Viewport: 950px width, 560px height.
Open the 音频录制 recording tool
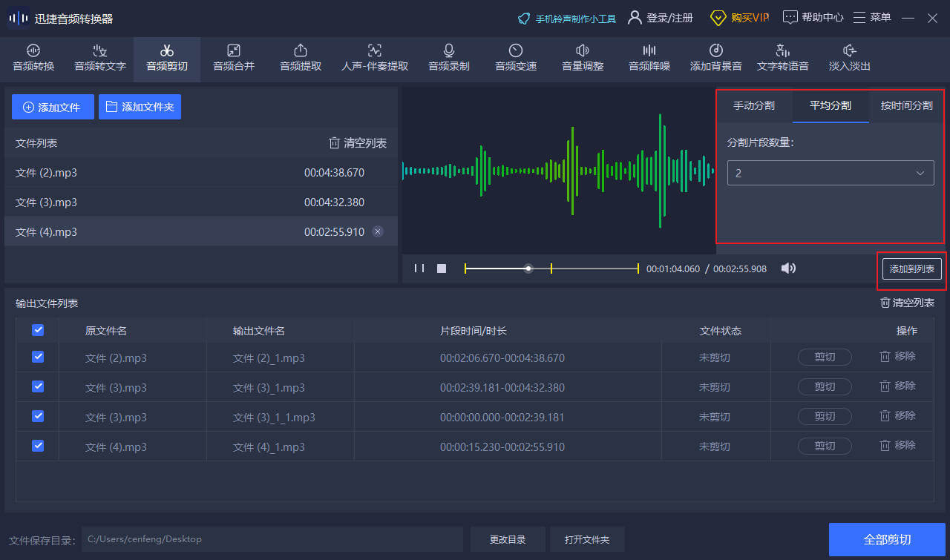click(x=448, y=59)
